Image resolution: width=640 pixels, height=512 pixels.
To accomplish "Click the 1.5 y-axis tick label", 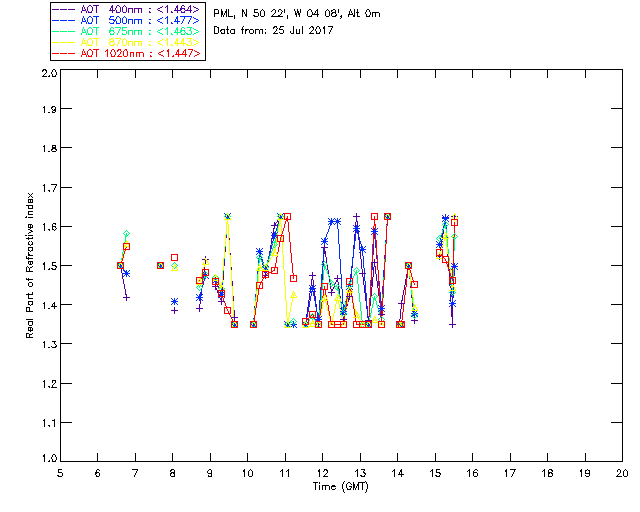I will point(47,266).
